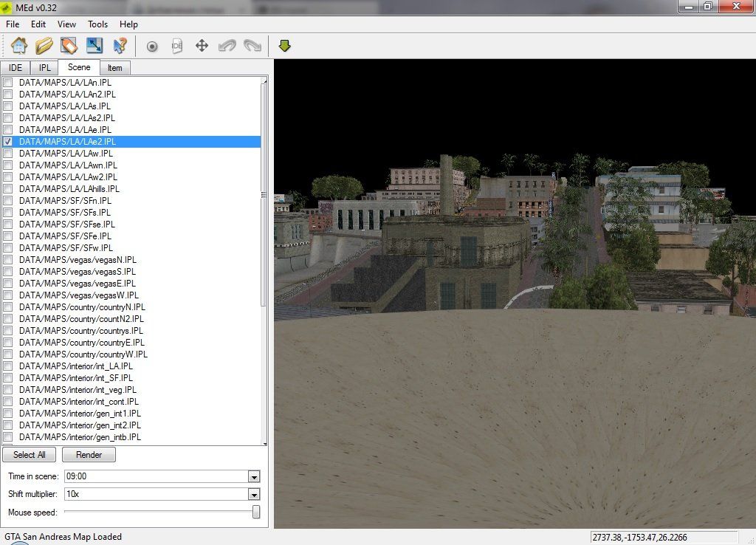Select row DATA/MAPS/LA/LAwn.IPL
756x545 pixels.
pyautogui.click(x=131, y=165)
